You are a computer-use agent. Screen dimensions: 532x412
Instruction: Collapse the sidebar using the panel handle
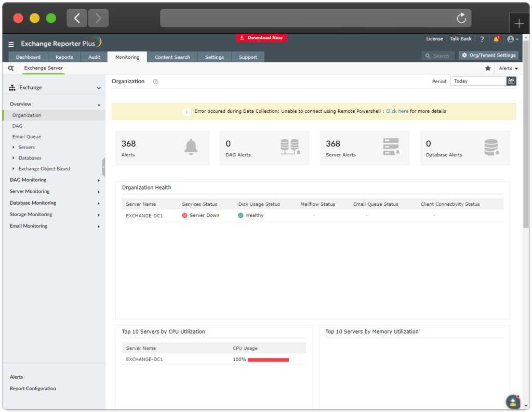(103, 167)
